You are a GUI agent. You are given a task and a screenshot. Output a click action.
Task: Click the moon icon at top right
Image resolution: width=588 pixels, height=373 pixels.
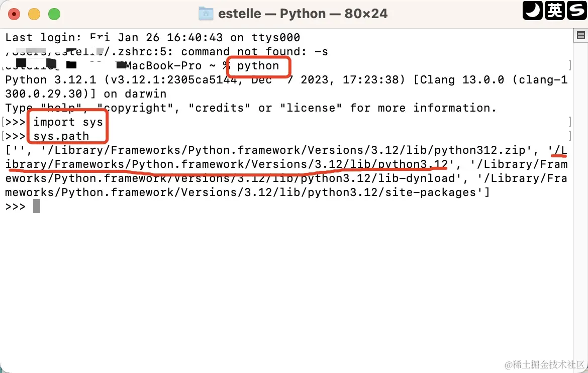click(x=533, y=10)
